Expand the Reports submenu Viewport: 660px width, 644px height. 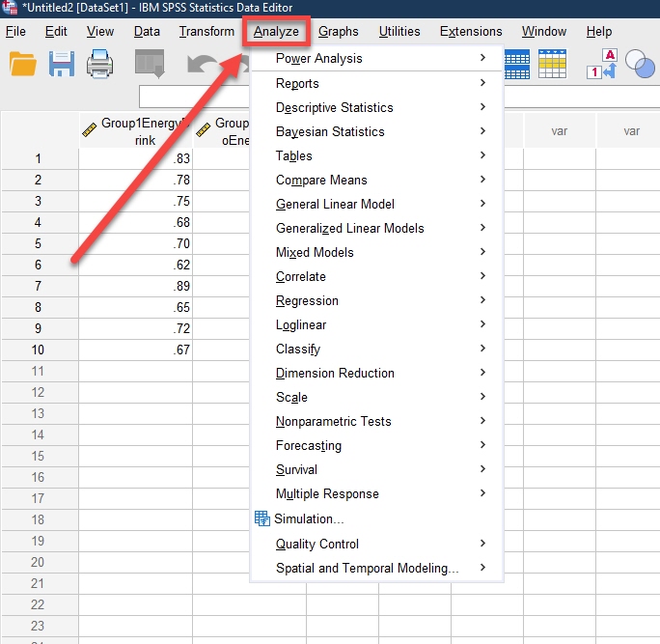pos(376,83)
